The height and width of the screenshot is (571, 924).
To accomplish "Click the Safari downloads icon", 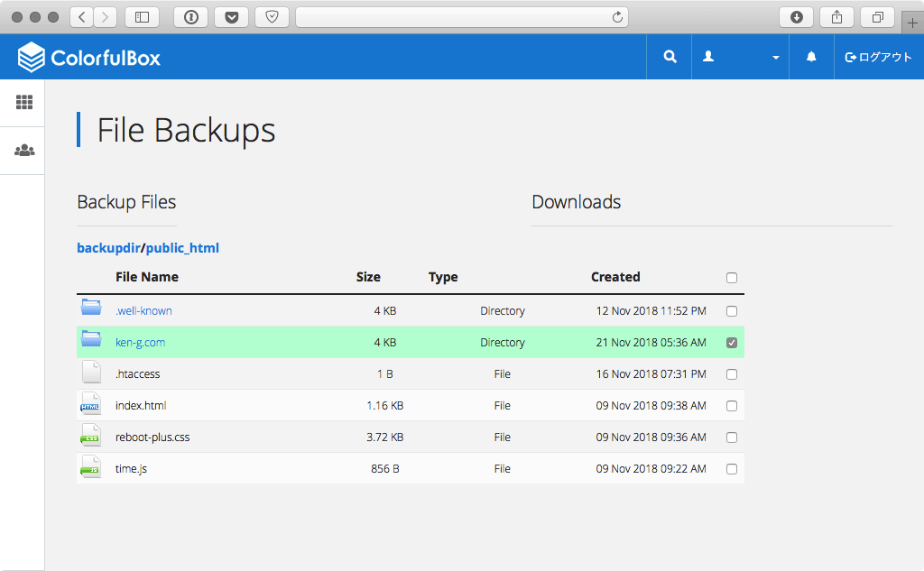I will [x=796, y=17].
